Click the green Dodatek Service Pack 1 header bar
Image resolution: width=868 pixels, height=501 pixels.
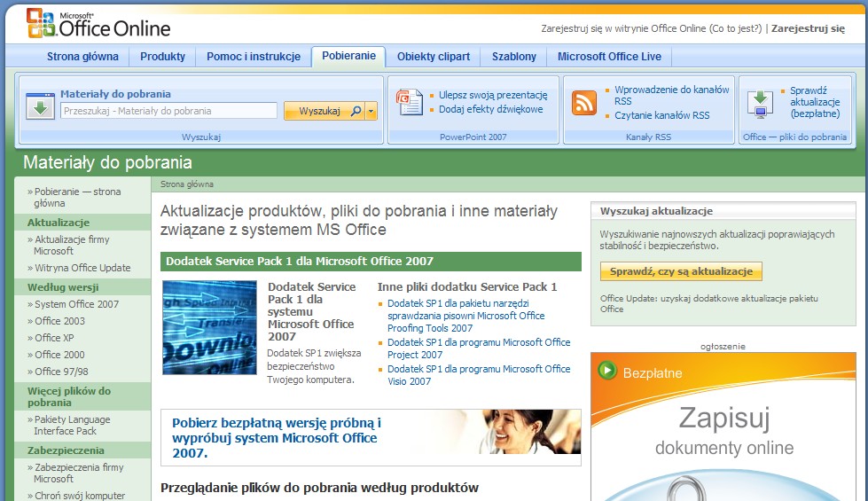(371, 262)
